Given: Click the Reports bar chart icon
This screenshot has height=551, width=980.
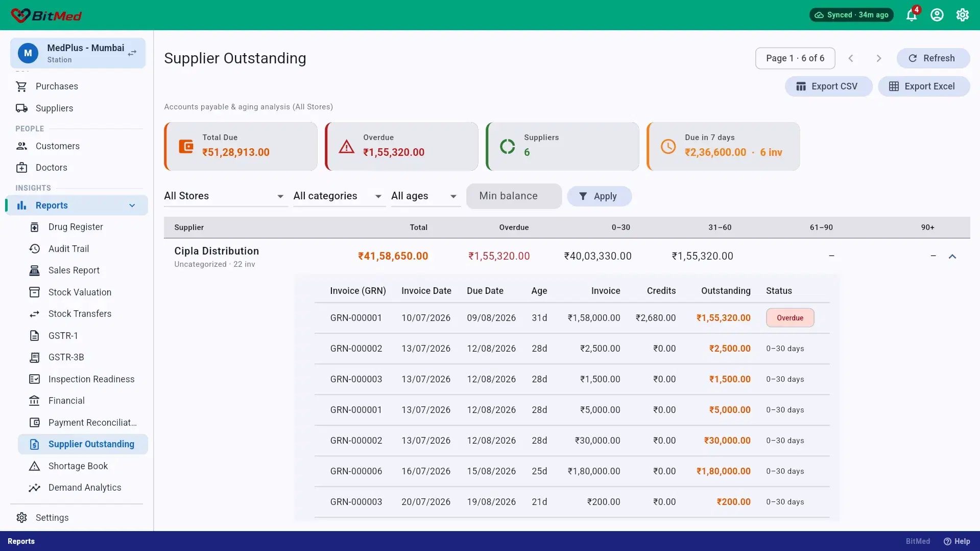Looking at the screenshot, I should point(21,205).
